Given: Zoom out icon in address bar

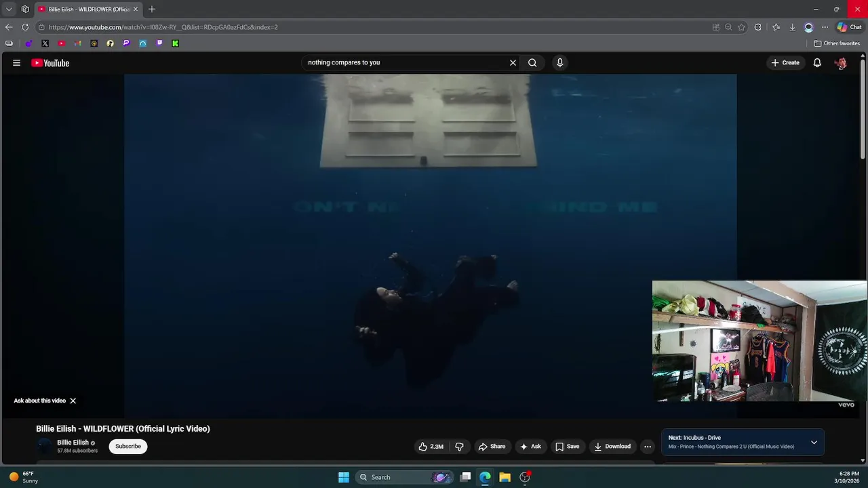Looking at the screenshot, I should [728, 27].
